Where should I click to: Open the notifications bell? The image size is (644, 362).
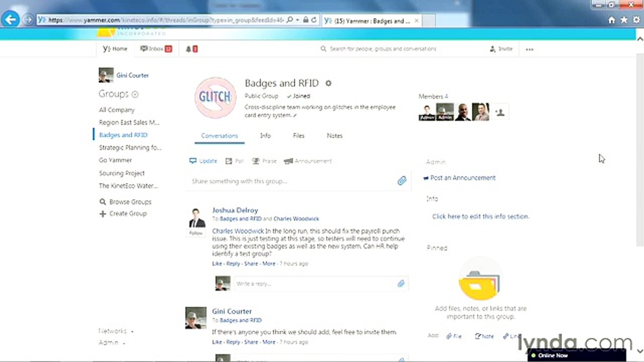click(x=191, y=49)
